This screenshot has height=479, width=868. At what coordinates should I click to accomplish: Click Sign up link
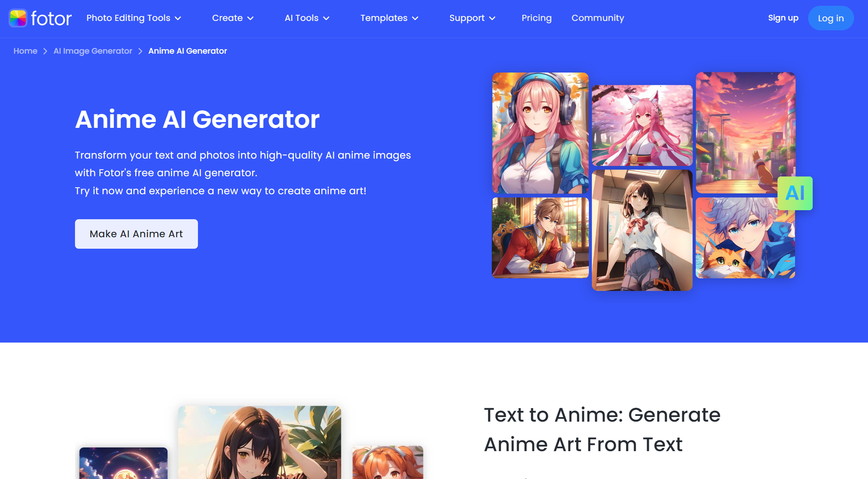[x=783, y=18]
